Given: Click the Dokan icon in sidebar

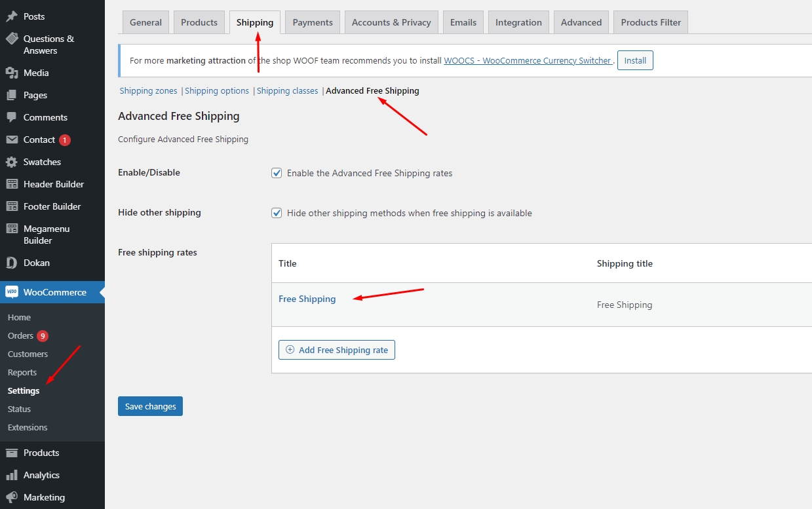Looking at the screenshot, I should pos(12,263).
